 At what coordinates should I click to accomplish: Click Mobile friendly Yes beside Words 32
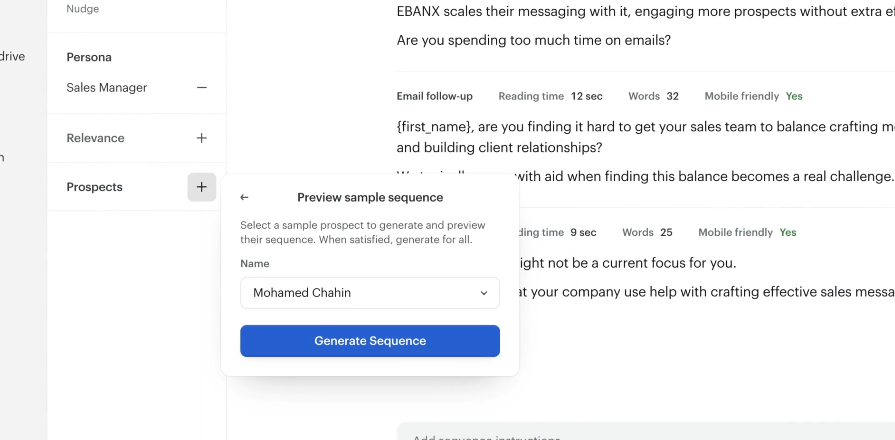pos(753,96)
